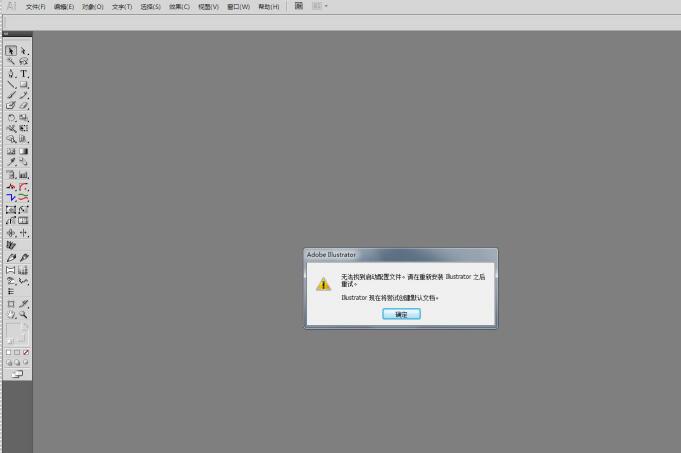
Task: Select the black arrow Selection tool
Action: (x=11, y=51)
